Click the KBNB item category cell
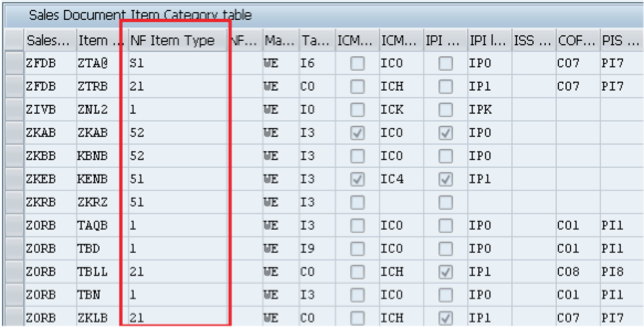 (101, 156)
